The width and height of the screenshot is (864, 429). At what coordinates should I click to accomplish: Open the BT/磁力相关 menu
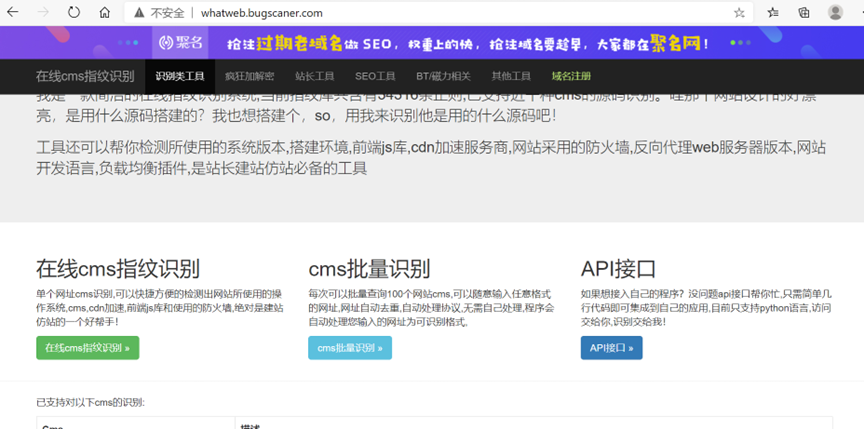click(x=444, y=76)
